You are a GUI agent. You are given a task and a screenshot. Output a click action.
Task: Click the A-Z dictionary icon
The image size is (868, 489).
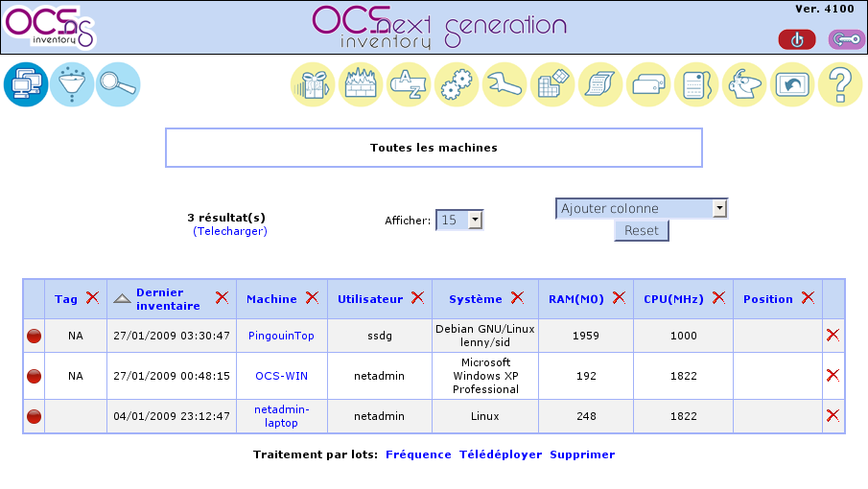[x=410, y=84]
